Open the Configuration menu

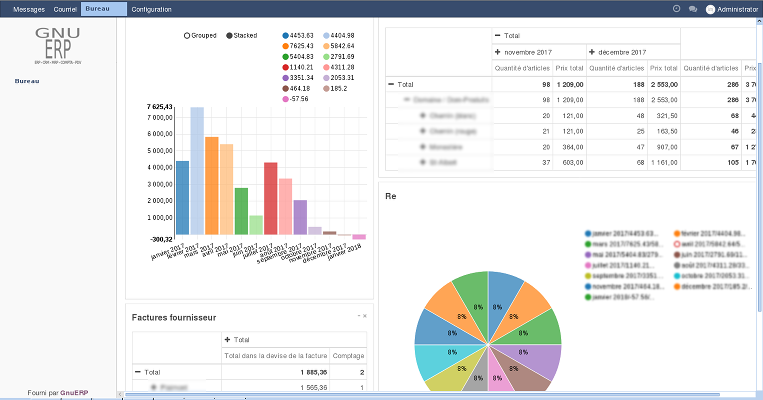(151, 9)
